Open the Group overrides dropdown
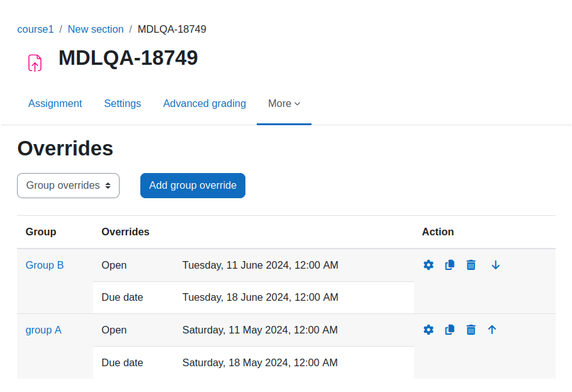The height and width of the screenshot is (392, 572). tap(68, 186)
